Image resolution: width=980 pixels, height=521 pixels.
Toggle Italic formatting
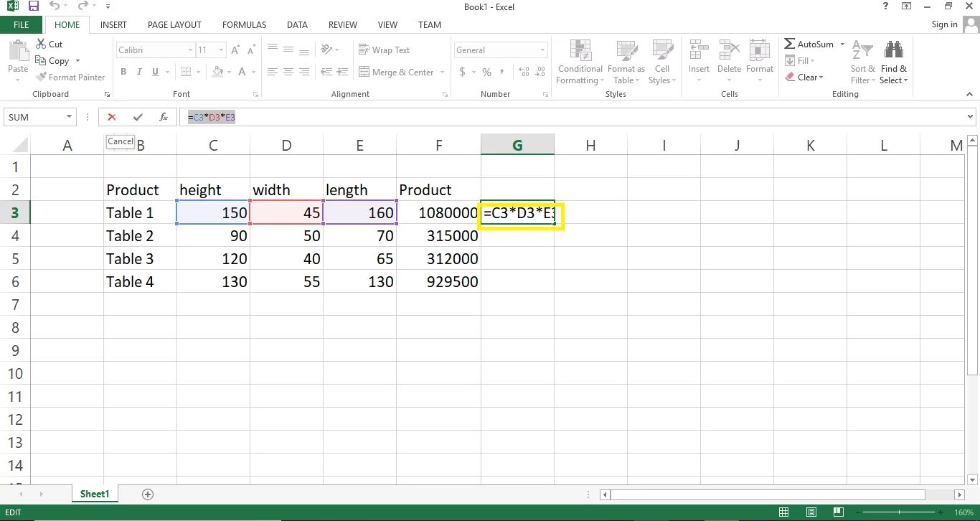pyautogui.click(x=139, y=72)
